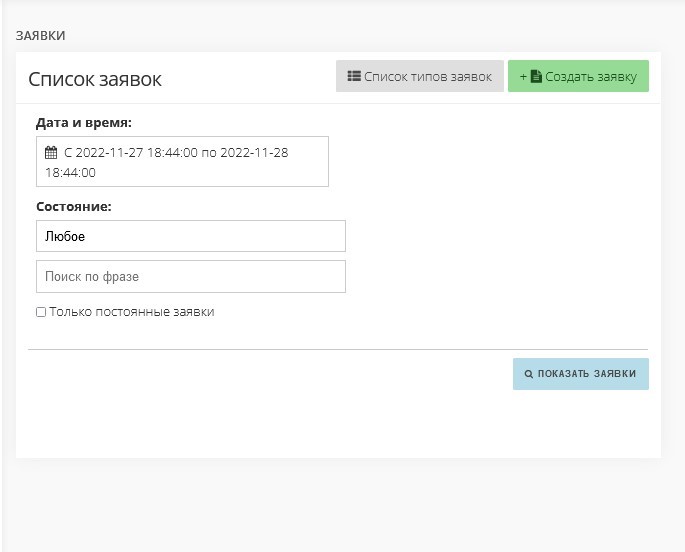Click the divider line above Показать заявки
The image size is (685, 552).
pyautogui.click(x=338, y=349)
